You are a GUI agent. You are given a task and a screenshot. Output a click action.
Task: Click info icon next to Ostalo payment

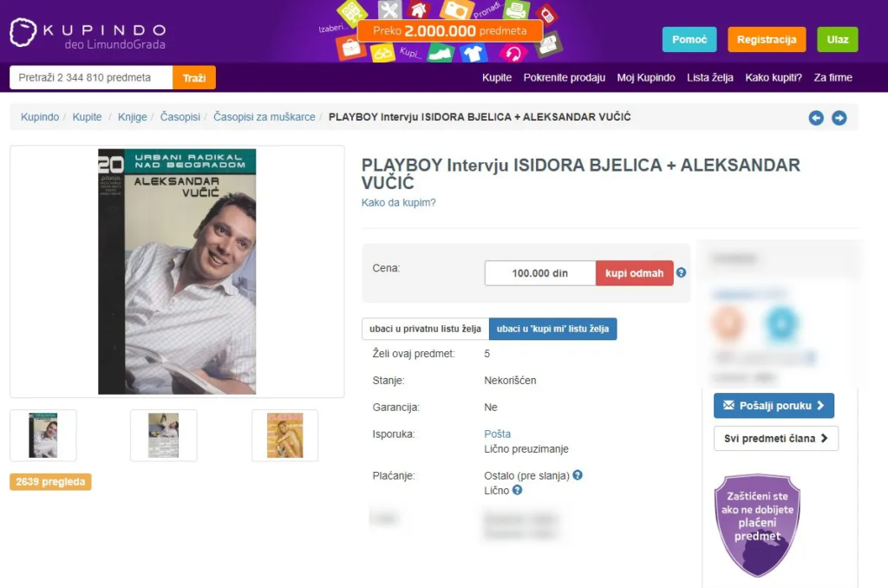tap(578, 475)
